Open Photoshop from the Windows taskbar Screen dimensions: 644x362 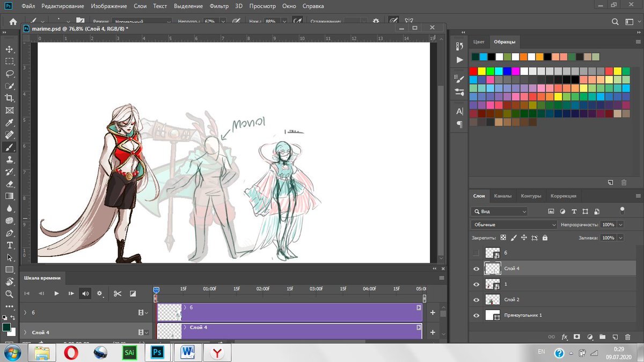click(x=158, y=352)
